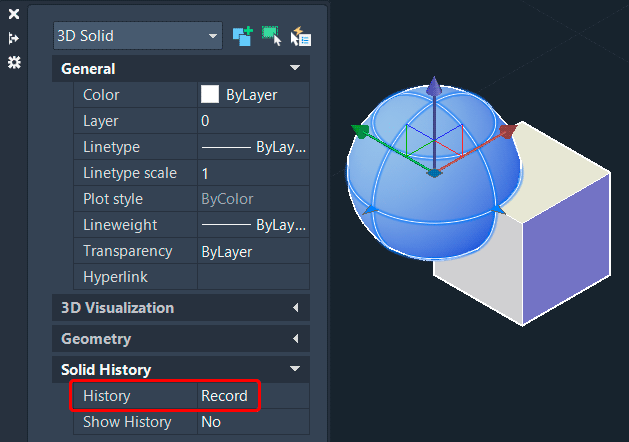Screen dimensions: 629x442
Task: Expand the Geometry section
Action: (x=296, y=339)
